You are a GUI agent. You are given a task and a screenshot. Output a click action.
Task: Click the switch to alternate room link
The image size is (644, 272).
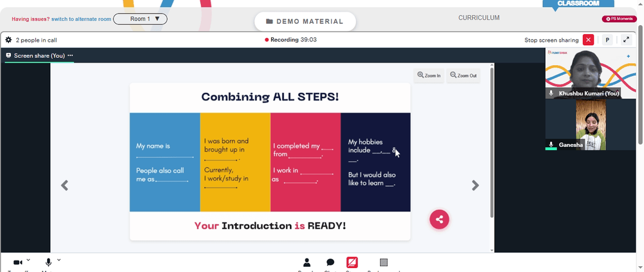[81, 19]
